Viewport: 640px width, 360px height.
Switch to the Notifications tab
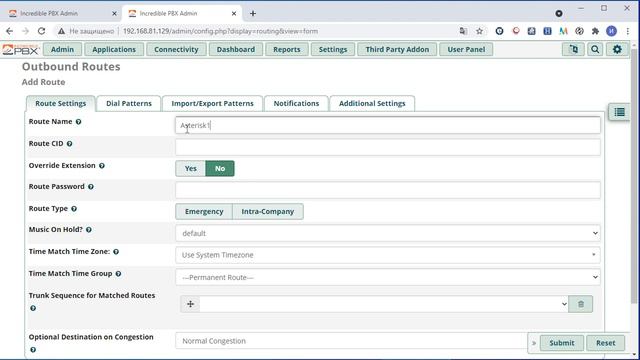296,104
